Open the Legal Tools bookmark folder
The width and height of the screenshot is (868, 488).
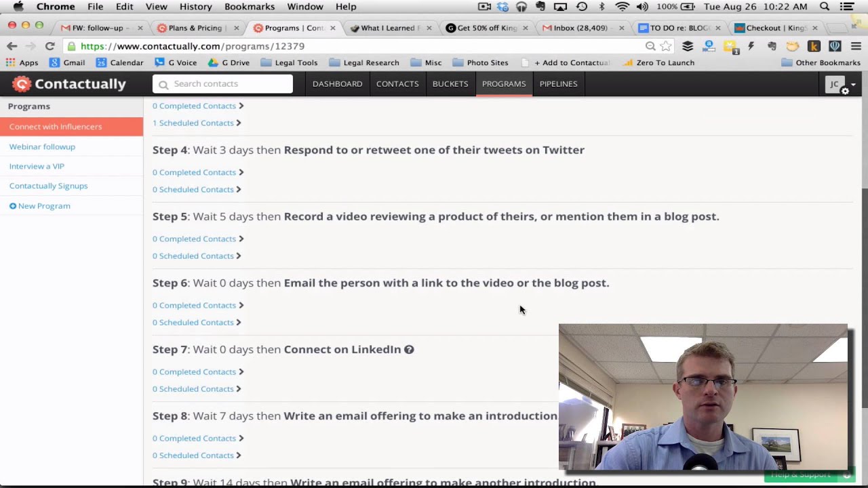point(290,62)
